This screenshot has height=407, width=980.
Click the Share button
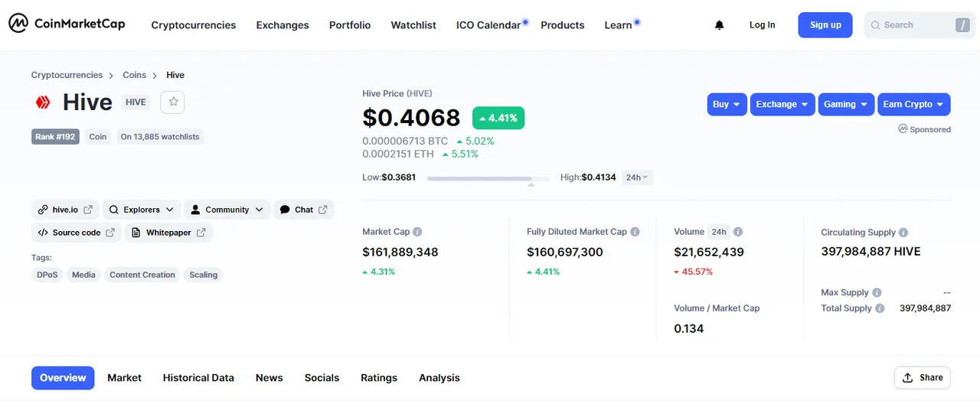(923, 378)
